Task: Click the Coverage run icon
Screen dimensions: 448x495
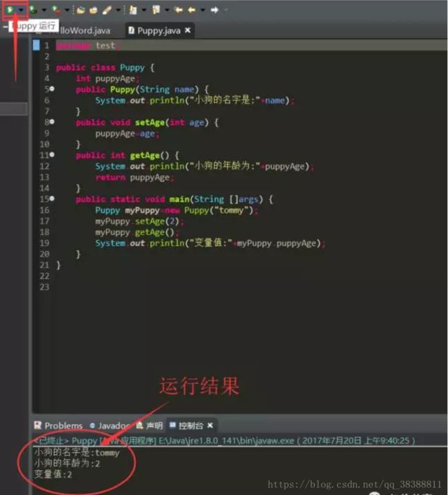Action: tap(34, 10)
